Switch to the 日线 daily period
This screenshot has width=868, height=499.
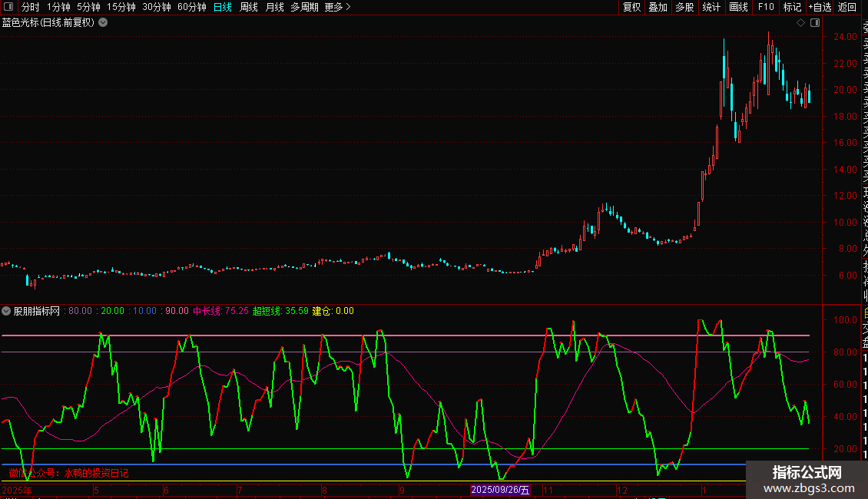click(222, 7)
